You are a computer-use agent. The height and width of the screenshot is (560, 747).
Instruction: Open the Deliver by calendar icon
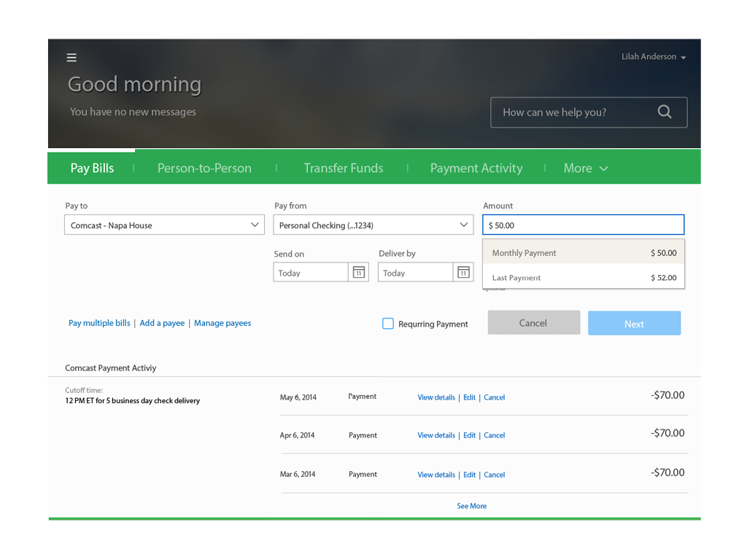(463, 272)
